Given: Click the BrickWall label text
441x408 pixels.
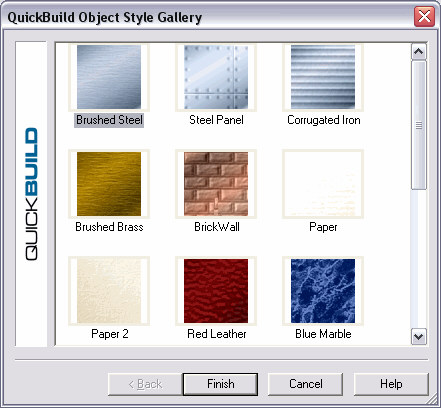Looking at the screenshot, I should click(x=217, y=227).
